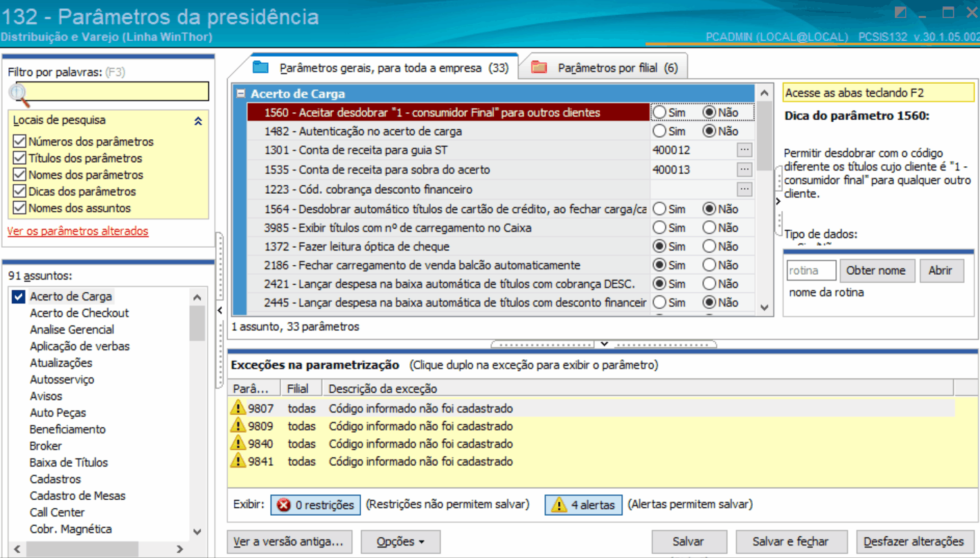This screenshot has width=980, height=558.
Task: Select Sim for parameter 3985
Action: 660,227
